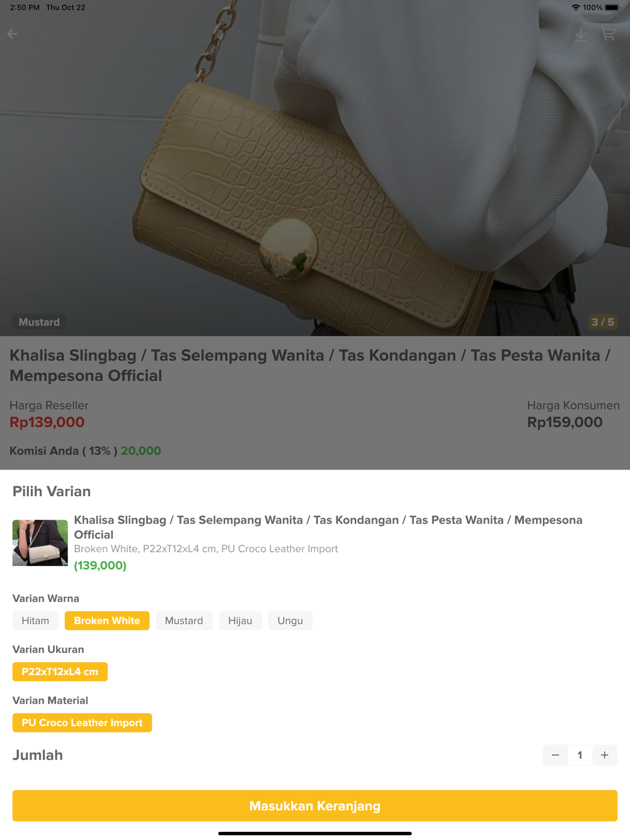Select the Broken White color variant

point(107,621)
